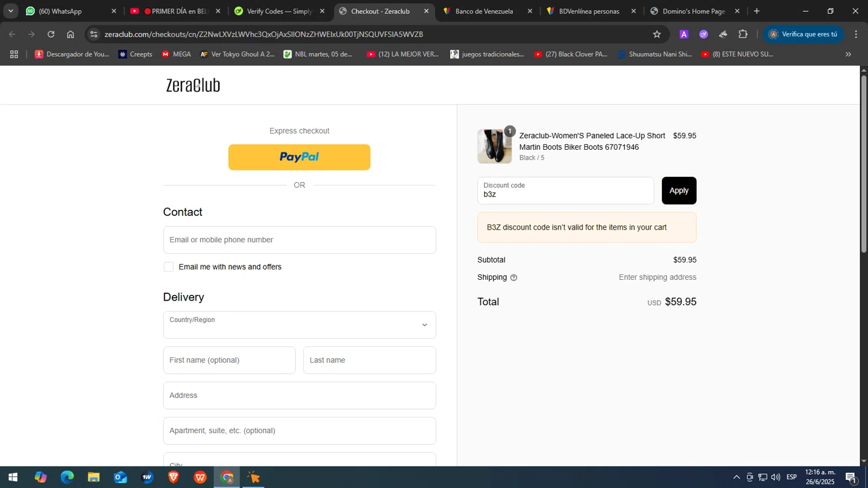Image resolution: width=868 pixels, height=488 pixels.
Task: Open Verifica que eres tú profile button
Action: click(803, 34)
